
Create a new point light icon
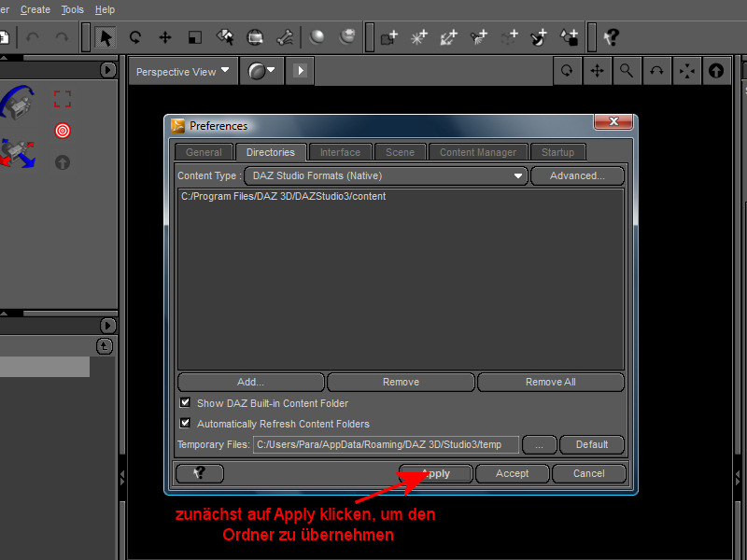419,37
